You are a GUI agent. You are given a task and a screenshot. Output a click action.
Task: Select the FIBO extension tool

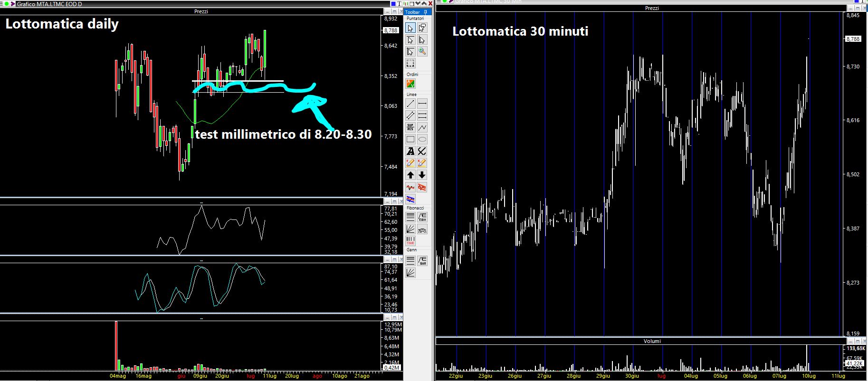tap(422, 217)
